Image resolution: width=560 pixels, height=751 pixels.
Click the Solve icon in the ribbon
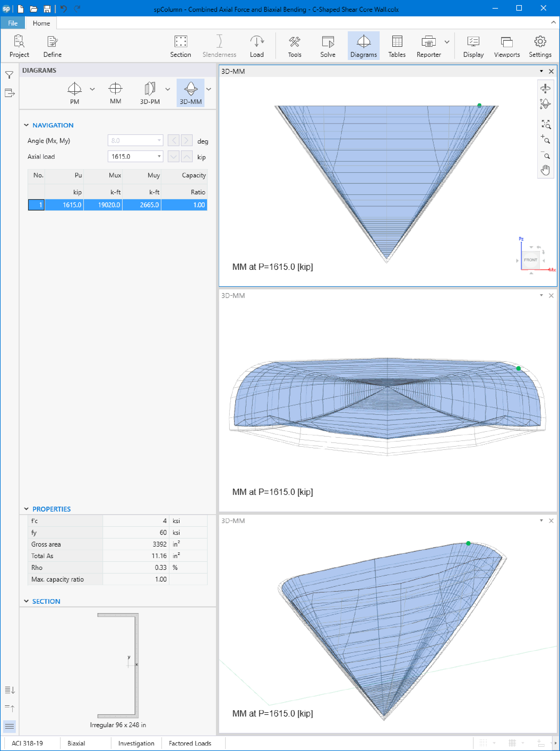click(x=327, y=46)
